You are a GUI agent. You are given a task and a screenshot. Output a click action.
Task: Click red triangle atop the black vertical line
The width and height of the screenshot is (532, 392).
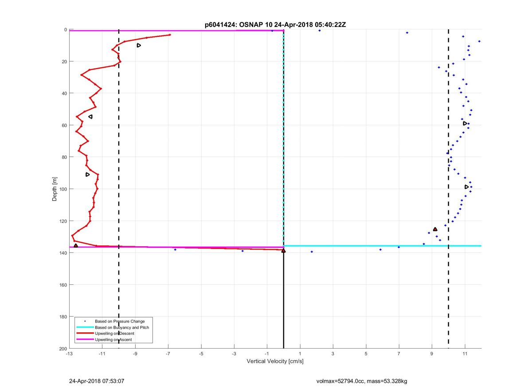pyautogui.click(x=284, y=251)
